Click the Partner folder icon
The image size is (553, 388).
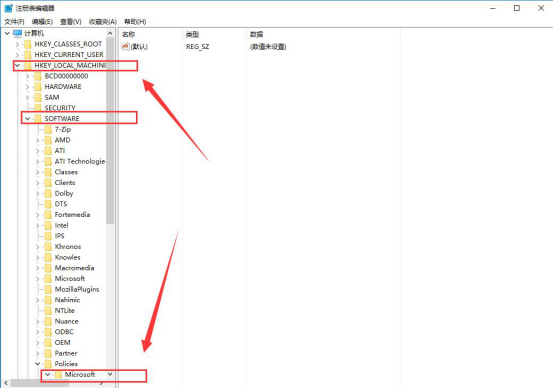[x=48, y=353]
